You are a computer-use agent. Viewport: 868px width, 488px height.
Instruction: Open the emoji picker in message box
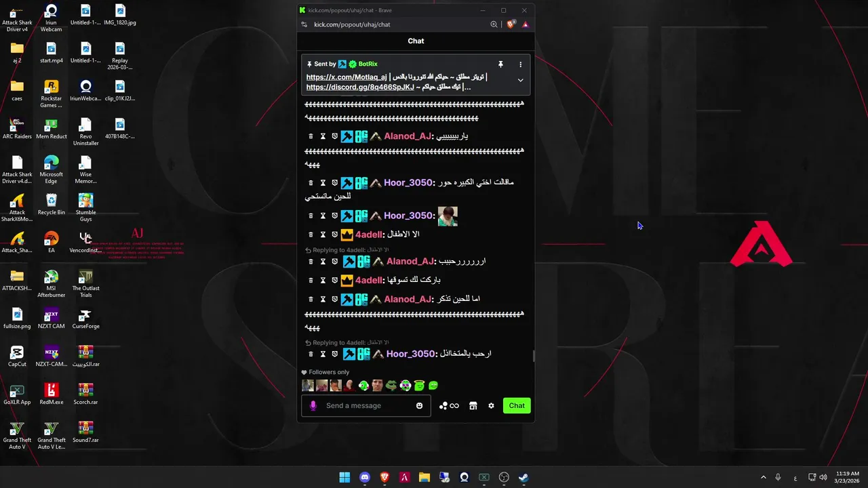coord(419,406)
